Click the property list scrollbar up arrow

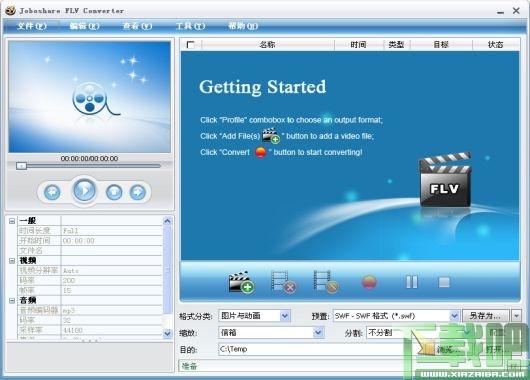click(x=167, y=221)
